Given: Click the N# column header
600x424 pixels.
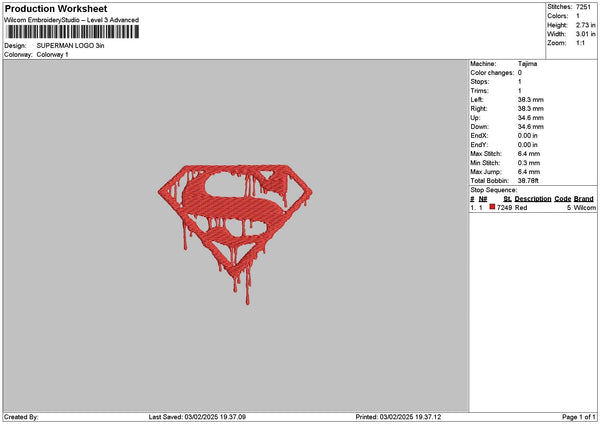Looking at the screenshot, I should [x=483, y=199].
